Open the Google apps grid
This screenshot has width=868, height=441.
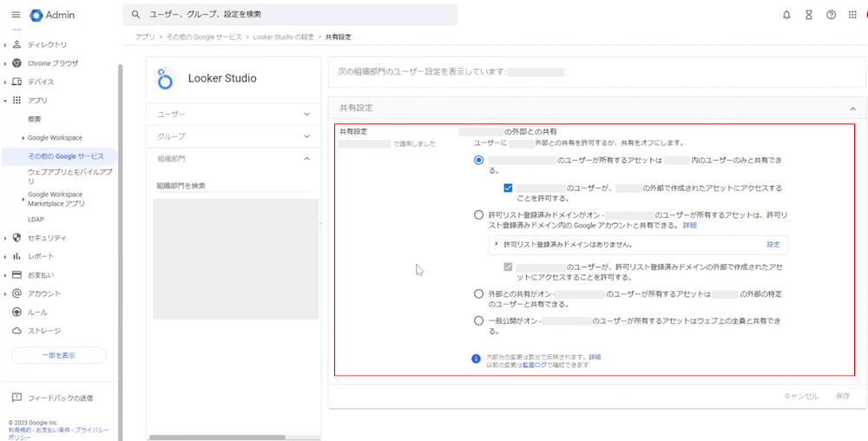click(x=852, y=15)
